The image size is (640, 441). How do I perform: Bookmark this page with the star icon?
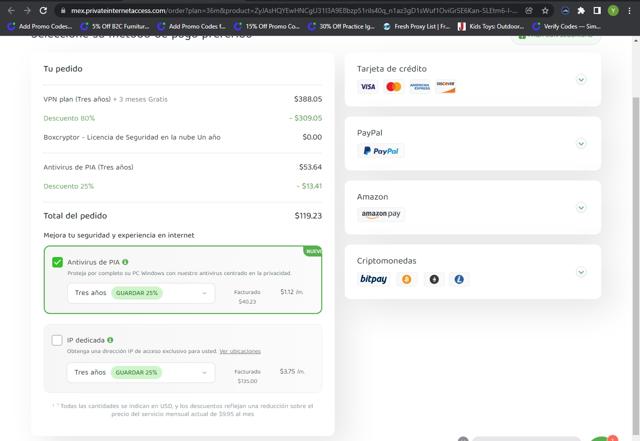[x=545, y=11]
